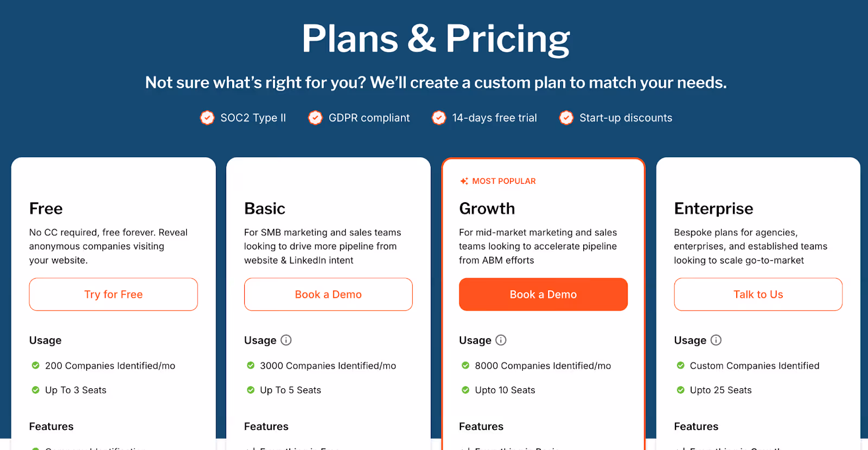Click the SOC2 Type II badge icon
The width and height of the screenshot is (868, 450).
click(x=207, y=118)
